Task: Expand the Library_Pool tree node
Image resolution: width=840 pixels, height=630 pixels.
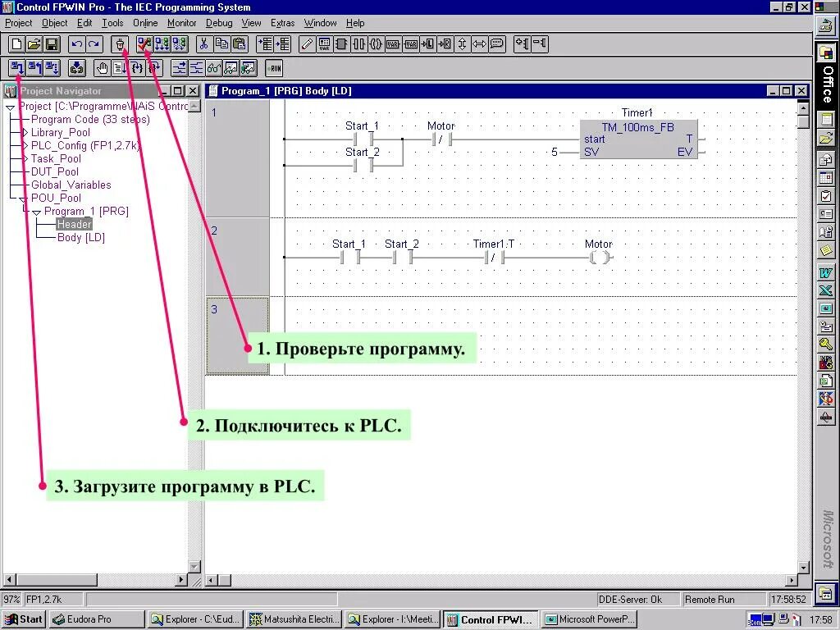Action: click(x=25, y=132)
